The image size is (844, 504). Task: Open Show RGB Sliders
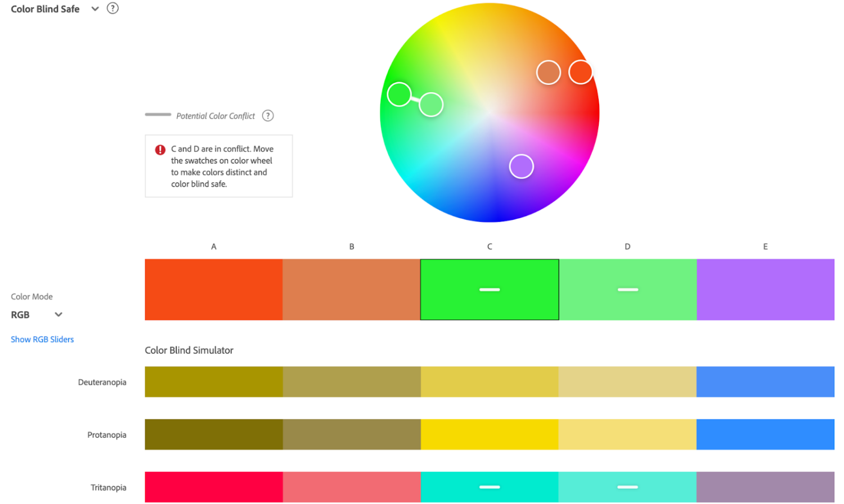[42, 339]
